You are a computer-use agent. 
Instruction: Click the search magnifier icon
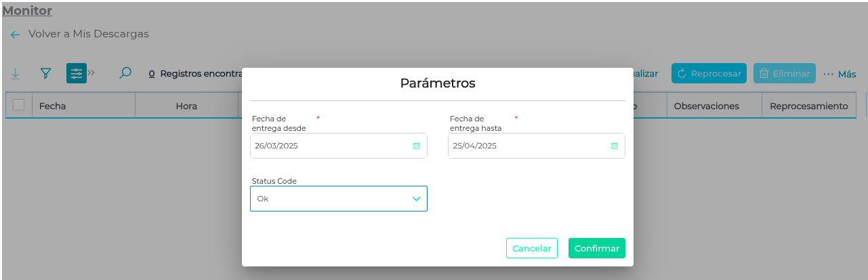[x=125, y=73]
